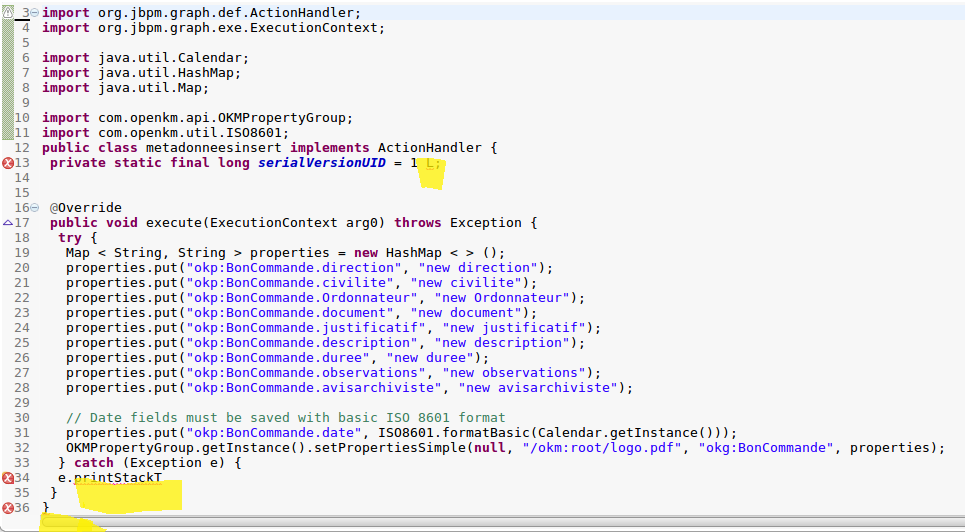Click the error marker on line 13
The height and width of the screenshot is (532, 965).
point(8,163)
